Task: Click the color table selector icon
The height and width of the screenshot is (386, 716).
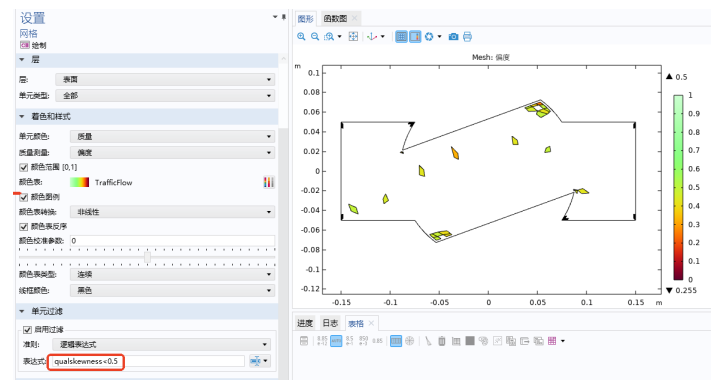Action: pyautogui.click(x=269, y=182)
